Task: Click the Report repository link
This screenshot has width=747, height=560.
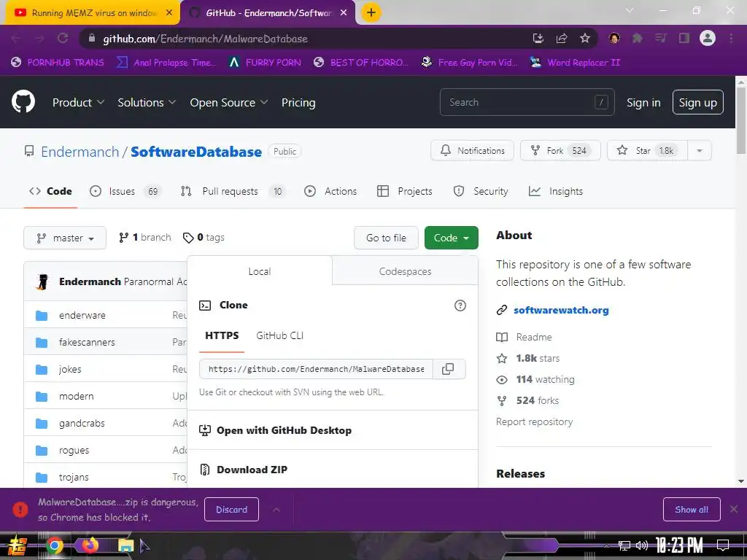Action: pyautogui.click(x=534, y=422)
